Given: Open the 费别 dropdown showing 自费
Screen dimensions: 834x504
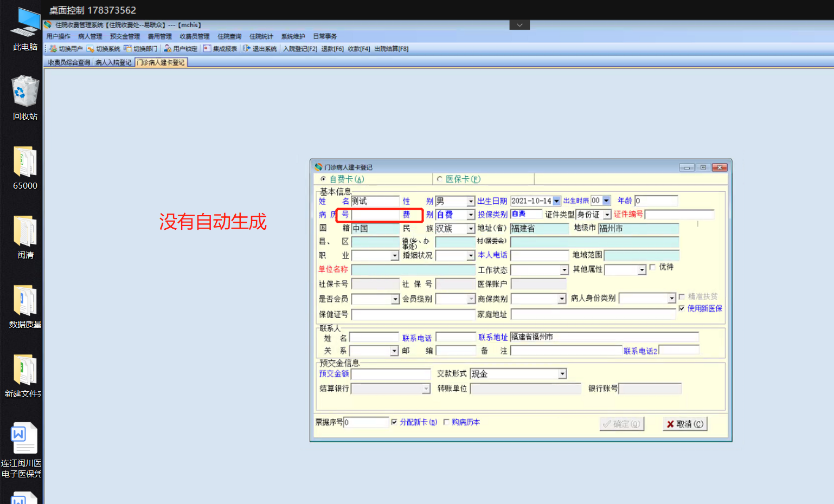Looking at the screenshot, I should click(x=471, y=215).
